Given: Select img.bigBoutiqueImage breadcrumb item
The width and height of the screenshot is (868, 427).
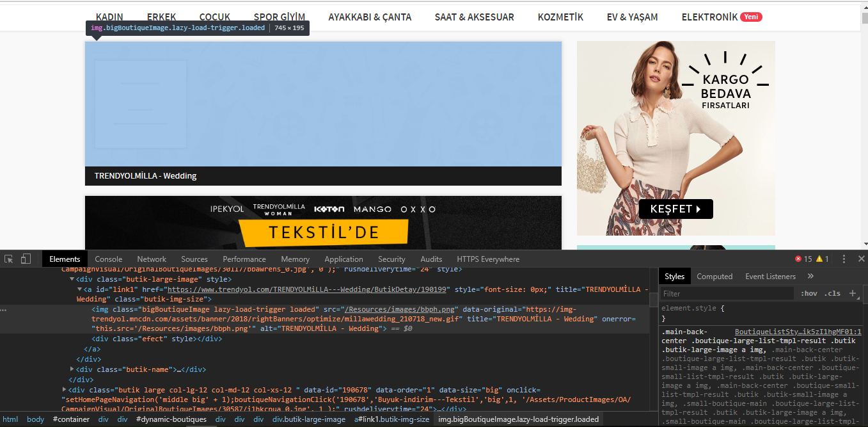Looking at the screenshot, I should 518,419.
